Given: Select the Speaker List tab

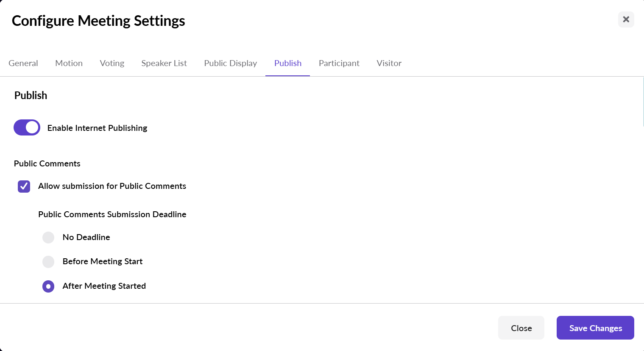Looking at the screenshot, I should [x=164, y=63].
